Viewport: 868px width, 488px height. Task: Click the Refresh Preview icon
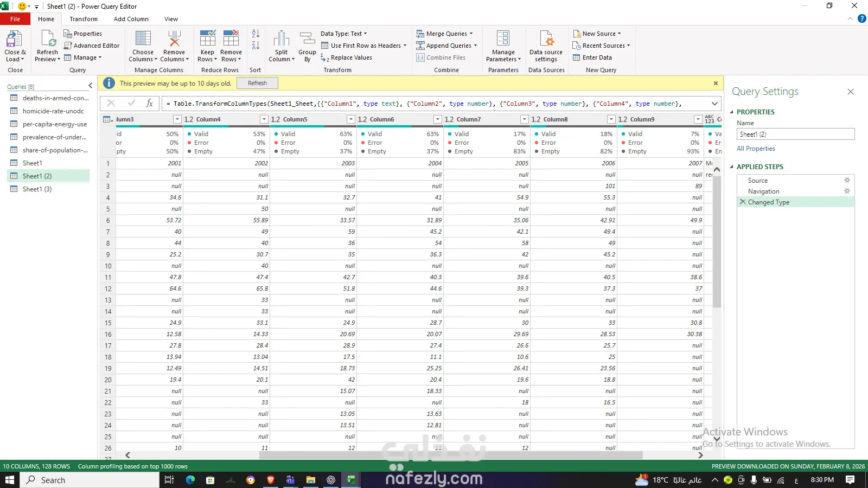pos(47,40)
